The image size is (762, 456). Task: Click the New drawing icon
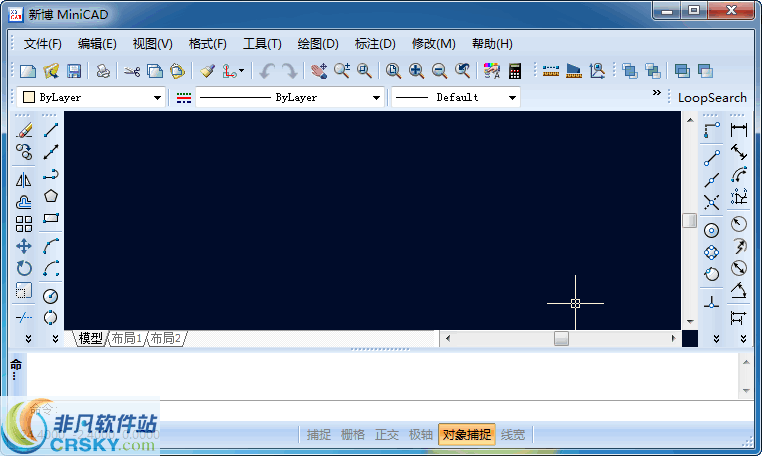point(28,71)
